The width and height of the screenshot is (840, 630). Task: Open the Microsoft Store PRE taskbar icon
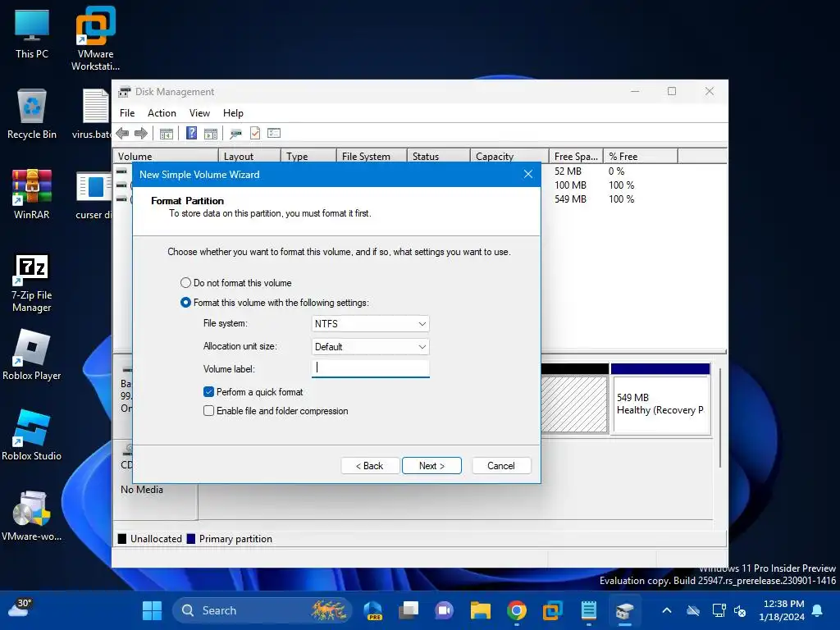(x=373, y=610)
